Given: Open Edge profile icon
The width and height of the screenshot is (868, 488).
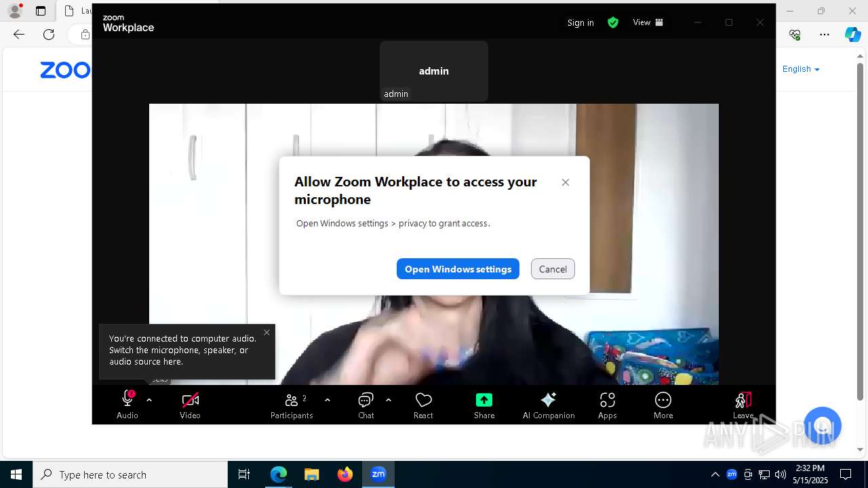Looking at the screenshot, I should pyautogui.click(x=15, y=11).
